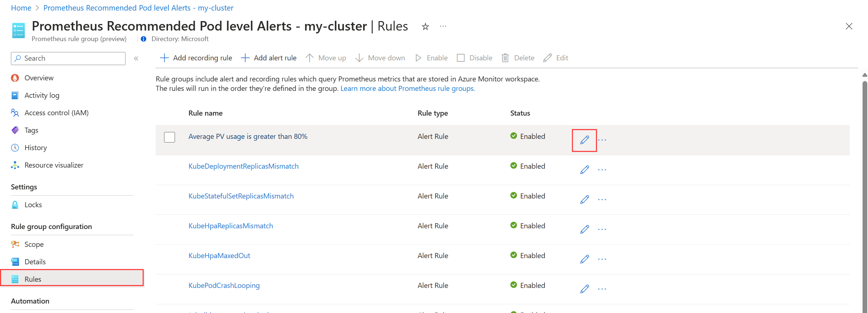Viewport: 868px width, 313px height.
Task: Open Learn more about Prometheus rule groups link
Action: tap(407, 88)
